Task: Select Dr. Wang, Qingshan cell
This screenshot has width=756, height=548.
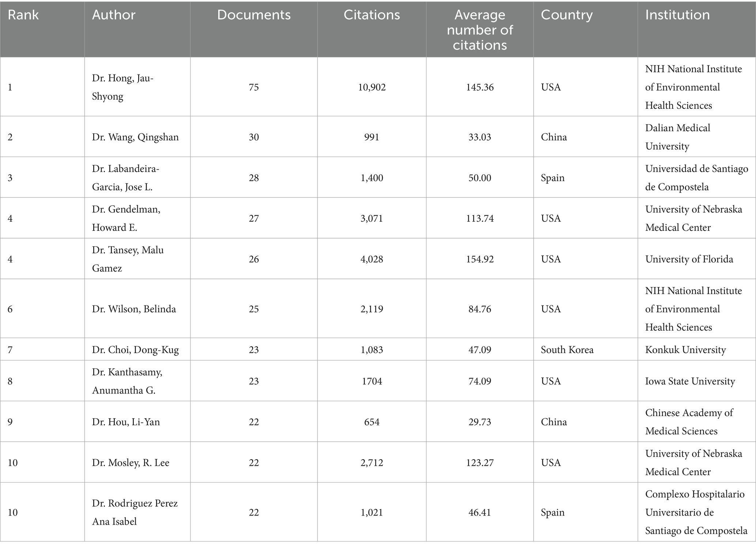Action: click(135, 137)
